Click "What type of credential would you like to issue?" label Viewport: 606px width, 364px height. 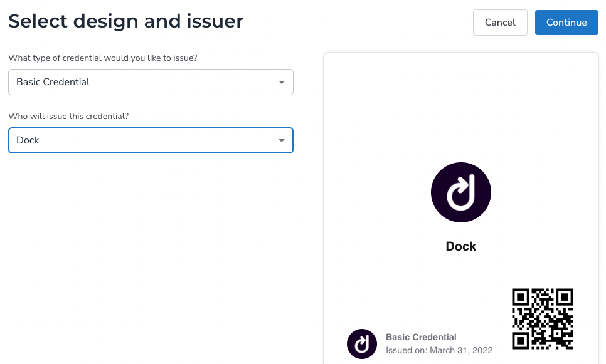(x=103, y=58)
